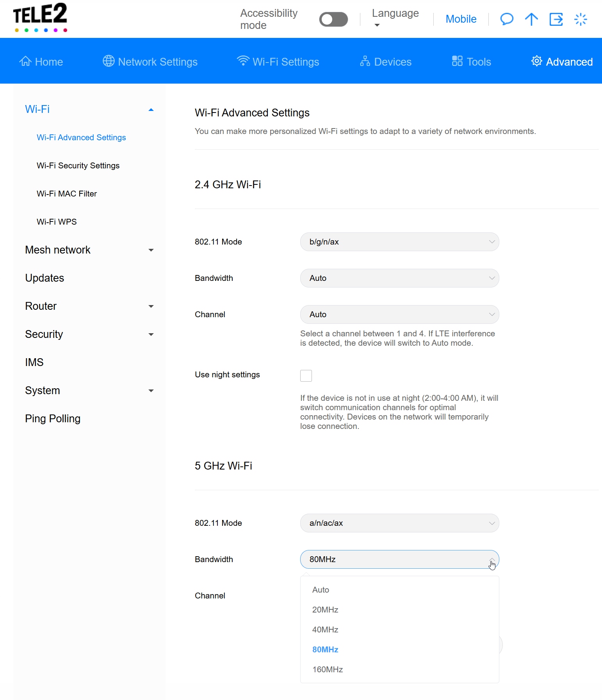Click the upward arrow update icon
The width and height of the screenshot is (602, 700).
[531, 19]
